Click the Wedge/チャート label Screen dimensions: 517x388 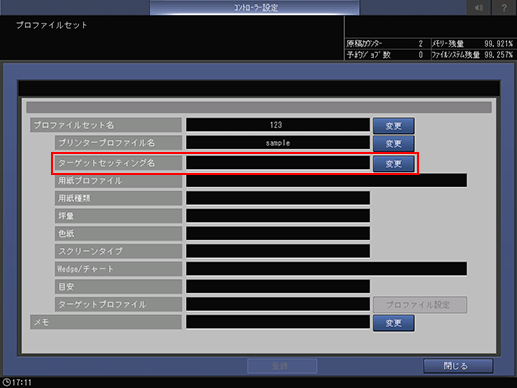tap(118, 269)
